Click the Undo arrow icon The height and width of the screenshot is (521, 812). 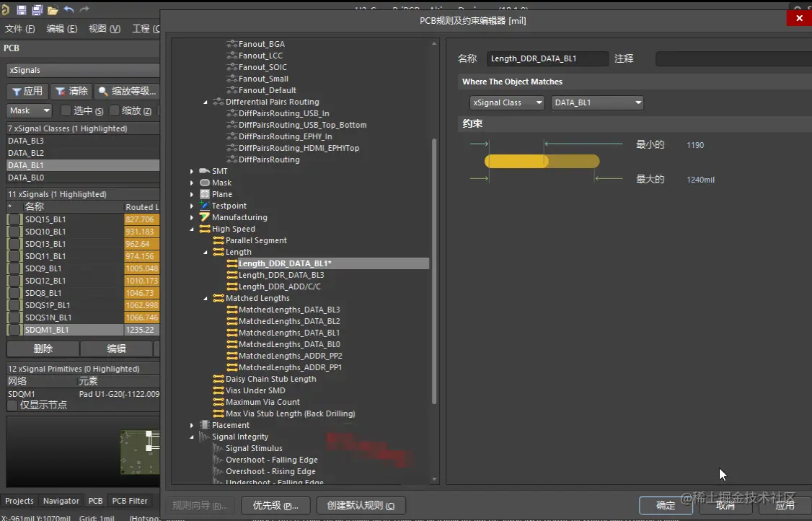(69, 9)
